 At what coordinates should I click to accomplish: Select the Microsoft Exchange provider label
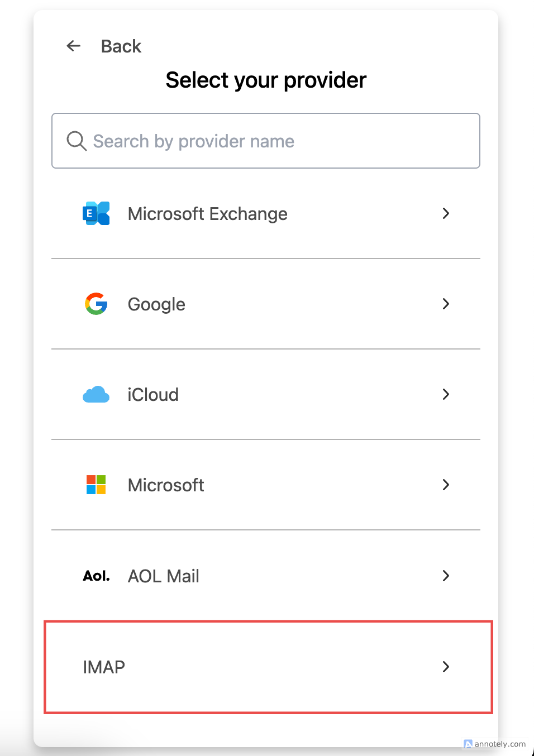pyautogui.click(x=207, y=214)
